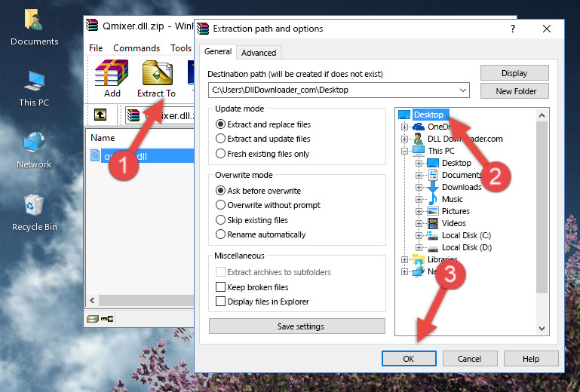Open the Destination path dropdown arrow

click(463, 90)
